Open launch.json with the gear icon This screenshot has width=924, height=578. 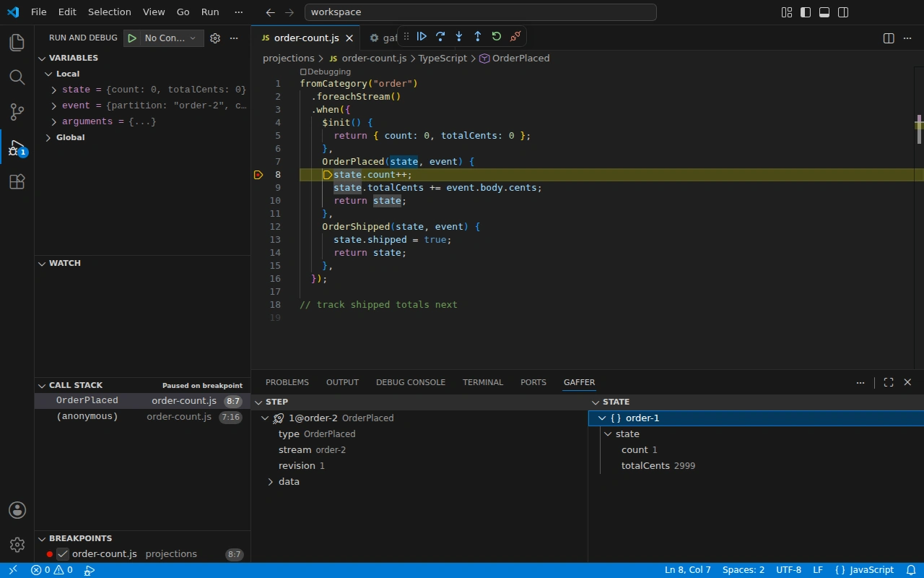(x=215, y=38)
